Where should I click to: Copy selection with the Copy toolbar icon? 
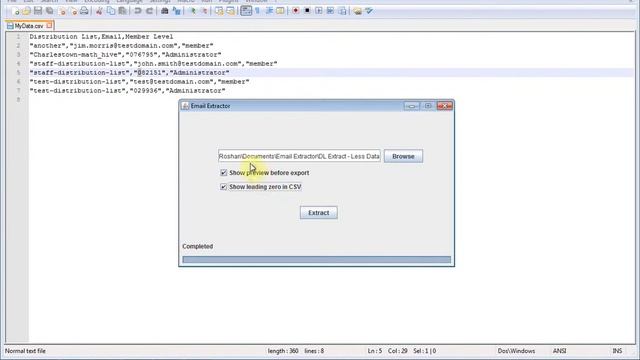[111, 11]
